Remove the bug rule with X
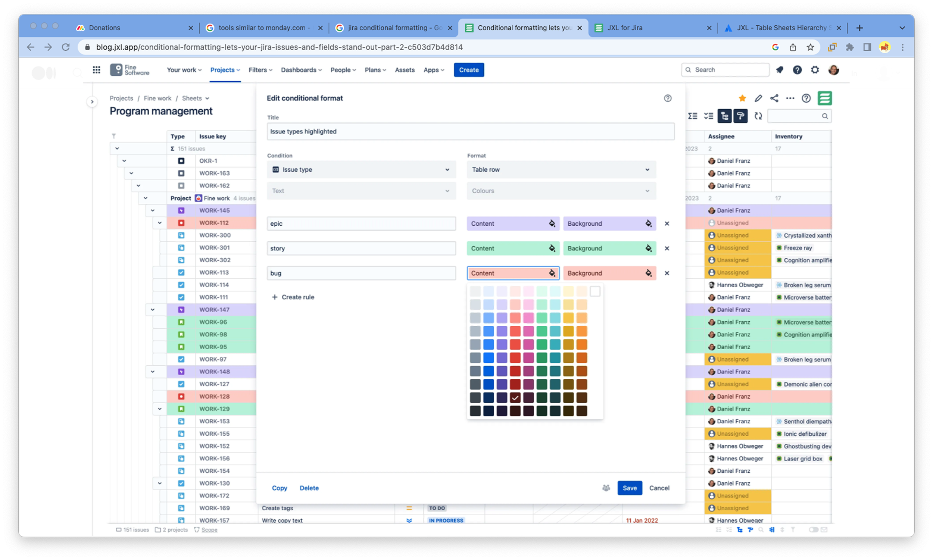The height and width of the screenshot is (560, 933). (667, 273)
